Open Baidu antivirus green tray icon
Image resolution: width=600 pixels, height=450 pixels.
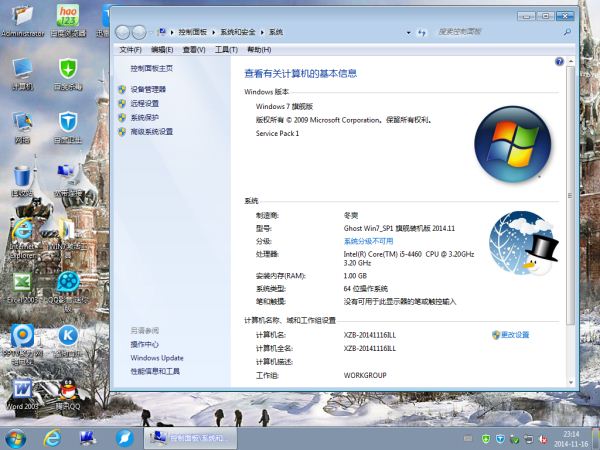486,439
